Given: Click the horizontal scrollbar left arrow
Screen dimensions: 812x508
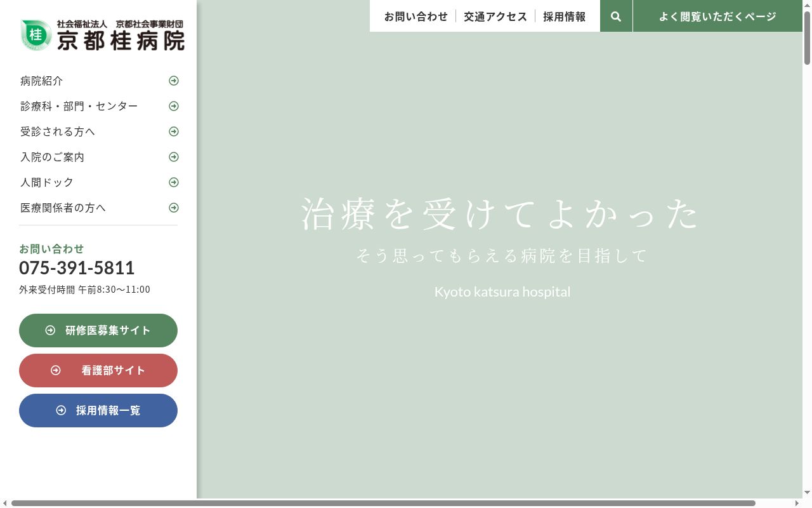Looking at the screenshot, I should click(x=4, y=504).
